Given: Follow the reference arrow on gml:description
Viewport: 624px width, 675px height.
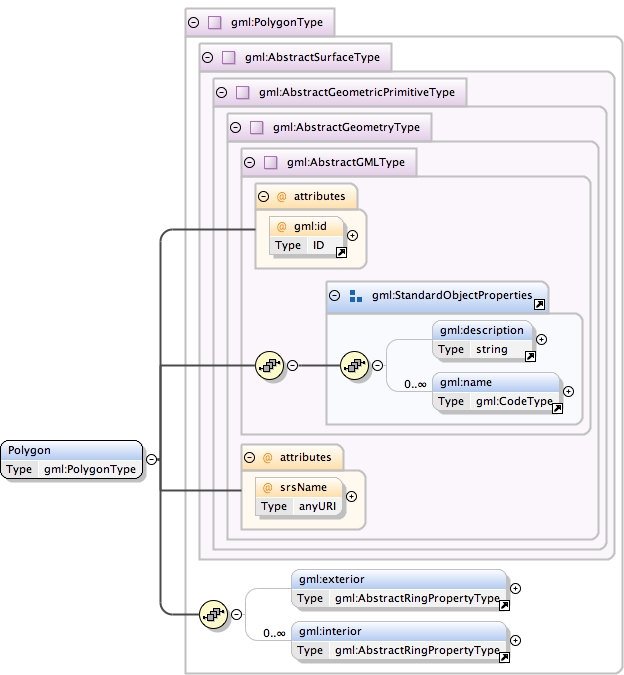Looking at the screenshot, I should coord(531,356).
